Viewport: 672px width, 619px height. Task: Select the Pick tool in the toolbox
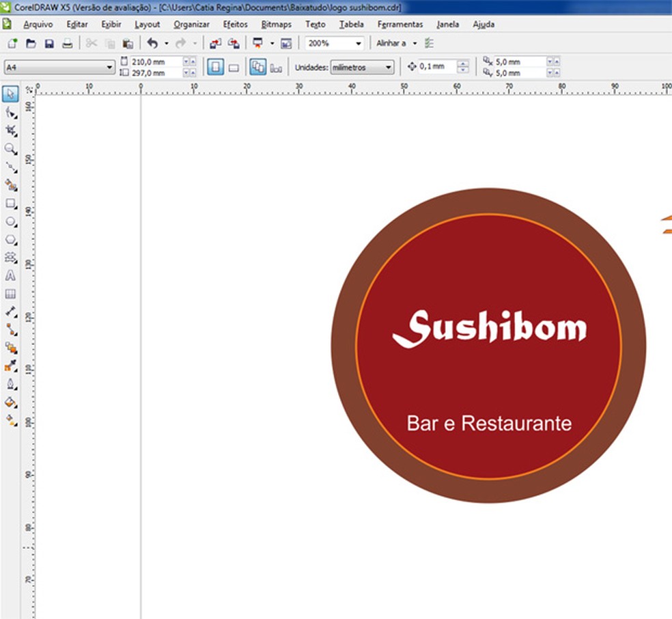10,94
